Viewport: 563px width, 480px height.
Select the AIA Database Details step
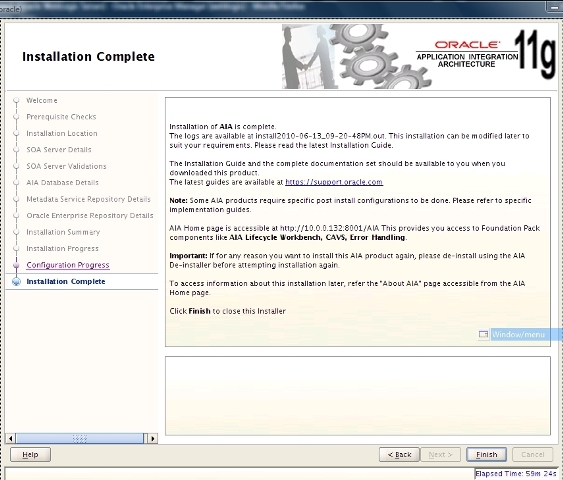pyautogui.click(x=62, y=182)
